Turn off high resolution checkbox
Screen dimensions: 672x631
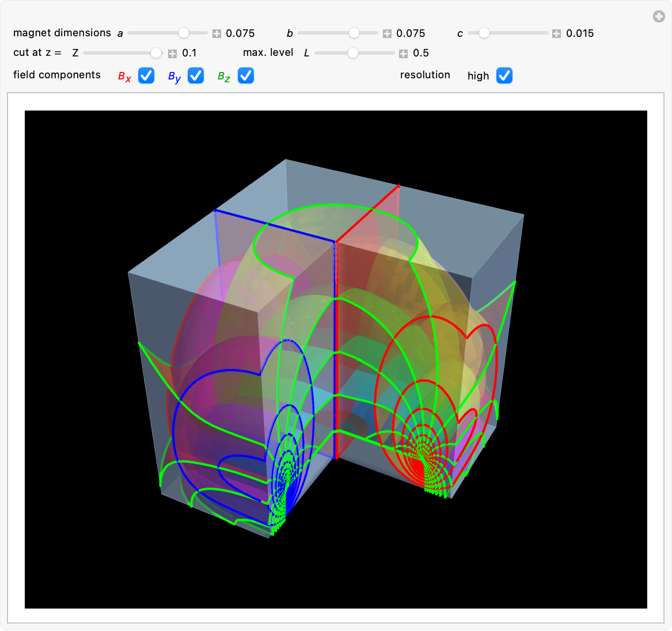[x=504, y=75]
